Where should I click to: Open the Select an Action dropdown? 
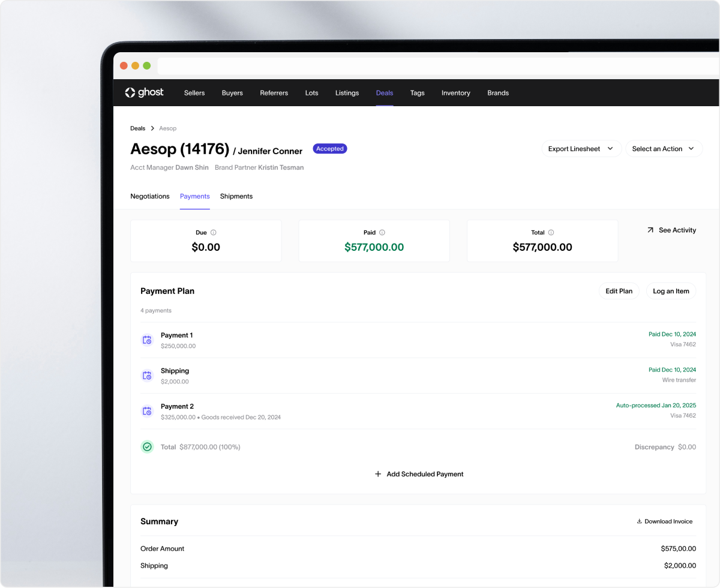[x=664, y=149]
